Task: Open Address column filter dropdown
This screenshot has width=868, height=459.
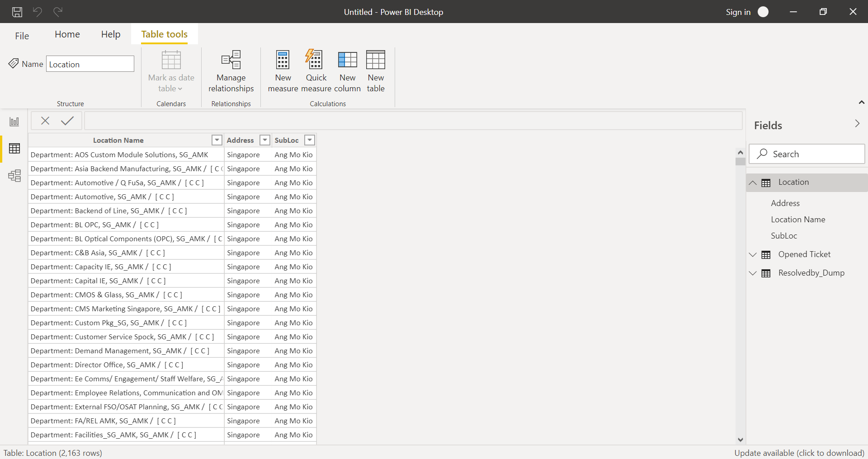Action: coord(265,140)
